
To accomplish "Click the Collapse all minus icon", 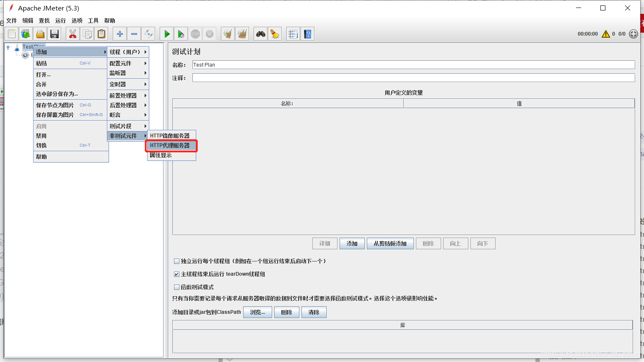I will (x=134, y=34).
